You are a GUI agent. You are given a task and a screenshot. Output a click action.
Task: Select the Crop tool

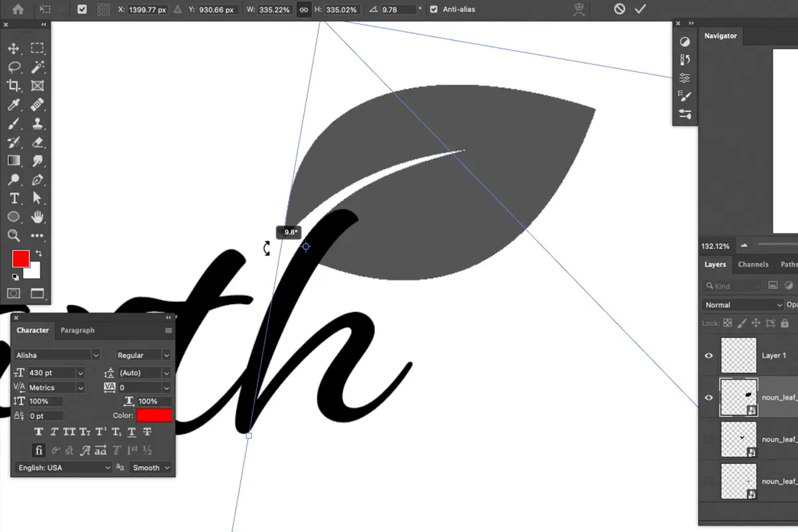click(x=14, y=85)
